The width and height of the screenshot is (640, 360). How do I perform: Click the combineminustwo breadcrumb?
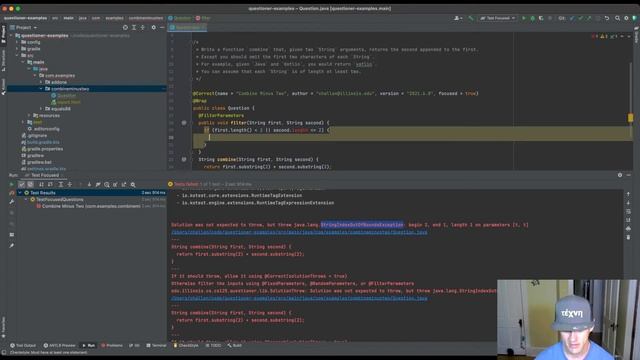click(146, 18)
